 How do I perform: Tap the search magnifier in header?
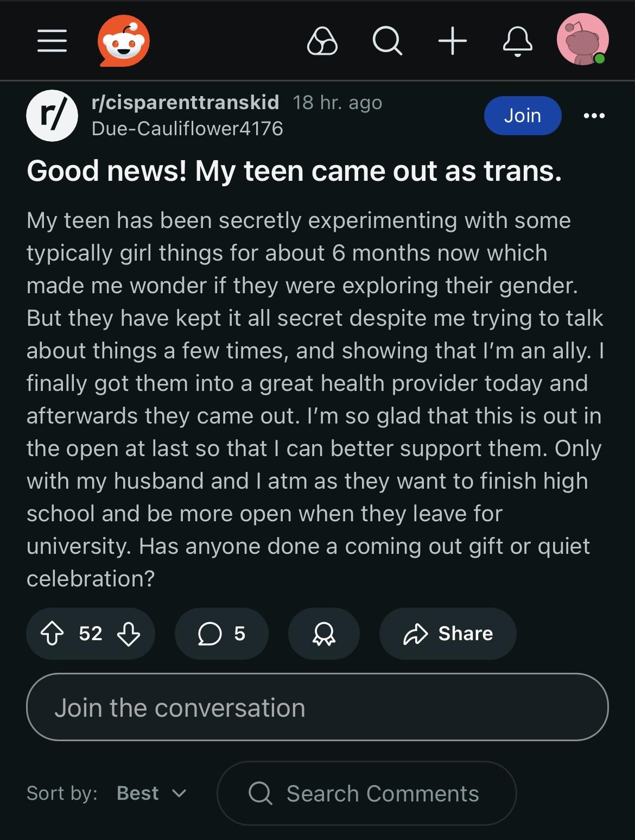click(x=387, y=41)
